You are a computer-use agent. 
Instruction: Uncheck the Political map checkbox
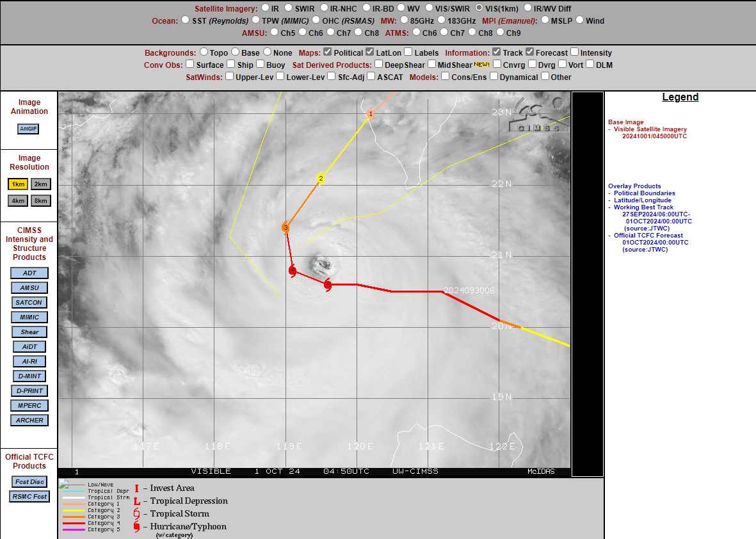327,52
